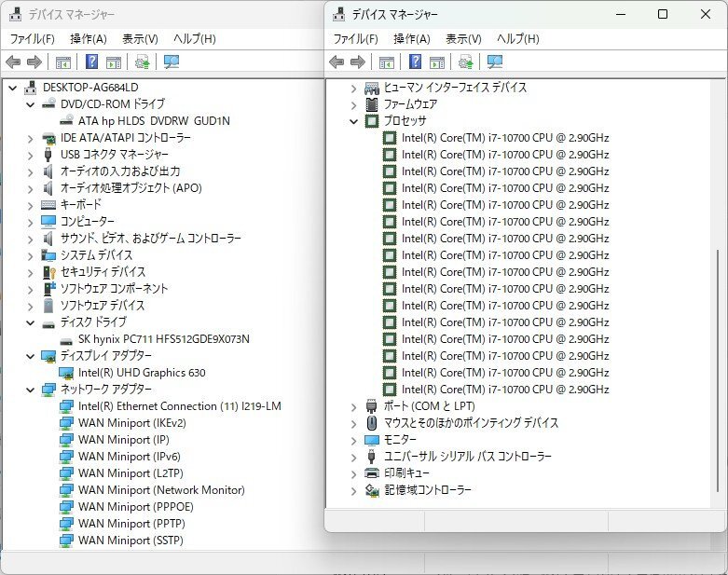
Task: Collapse the ネットワーク アダプター category
Action: [x=31, y=390]
